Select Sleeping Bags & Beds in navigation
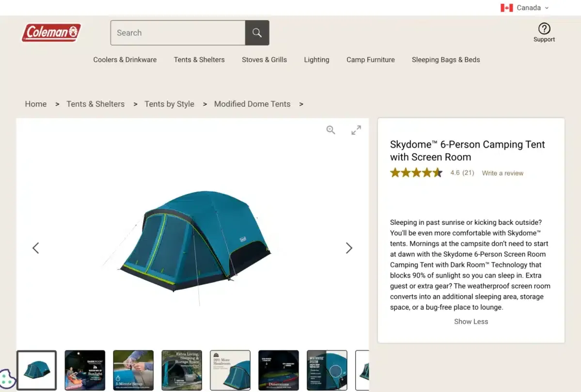 pos(445,60)
